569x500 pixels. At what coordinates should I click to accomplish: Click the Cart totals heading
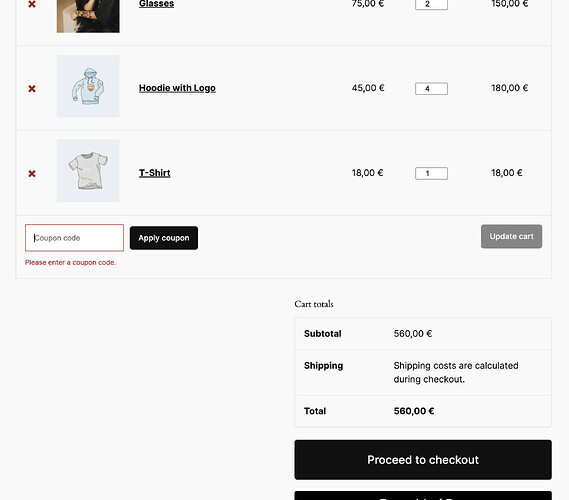coord(314,304)
